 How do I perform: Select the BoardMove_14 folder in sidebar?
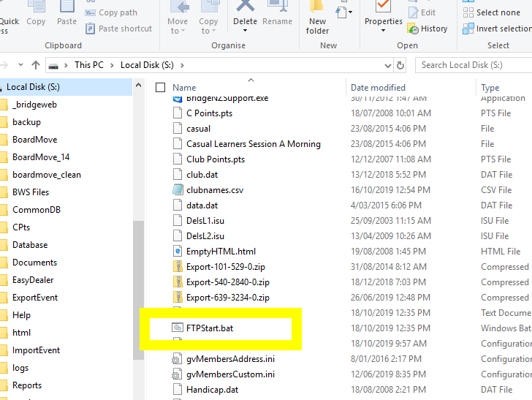[41, 157]
